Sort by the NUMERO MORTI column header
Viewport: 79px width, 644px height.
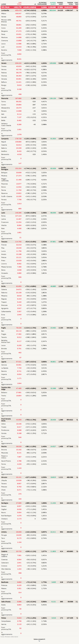tap(60, 4)
